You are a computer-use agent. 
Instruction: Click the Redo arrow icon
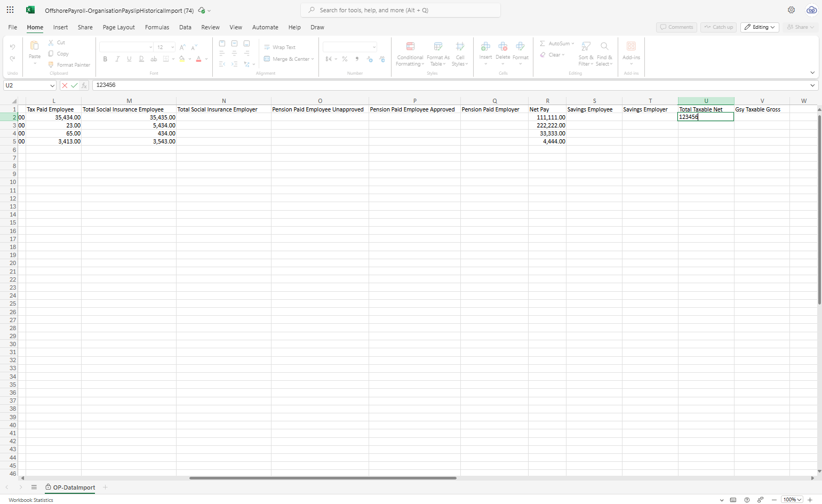(12, 59)
